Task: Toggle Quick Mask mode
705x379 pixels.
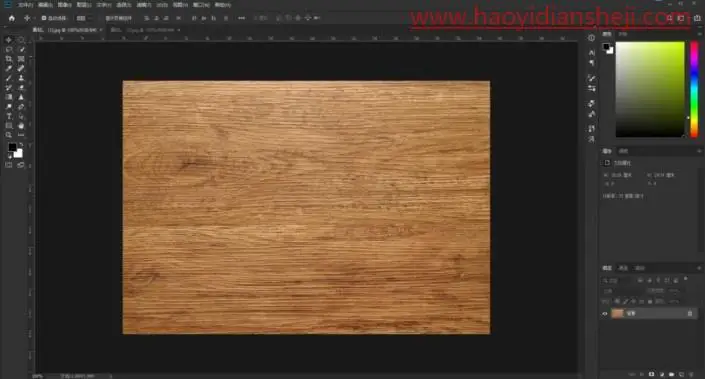Action: 9,165
